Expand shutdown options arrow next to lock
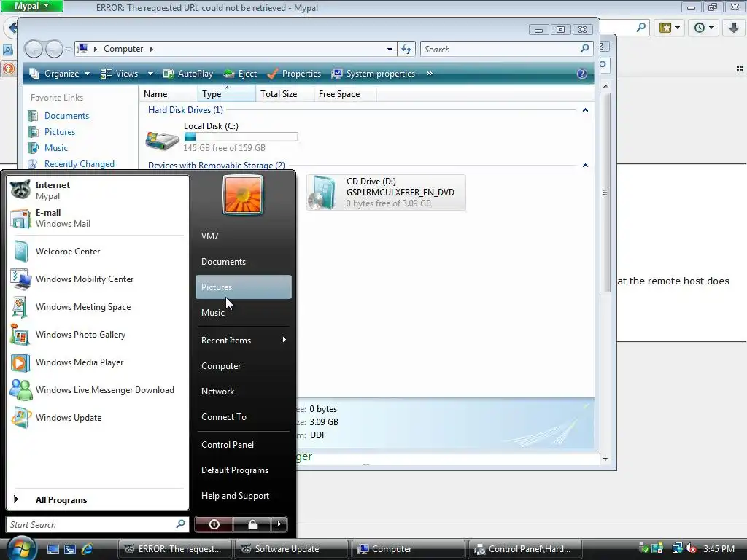The image size is (747, 560). 279,524
